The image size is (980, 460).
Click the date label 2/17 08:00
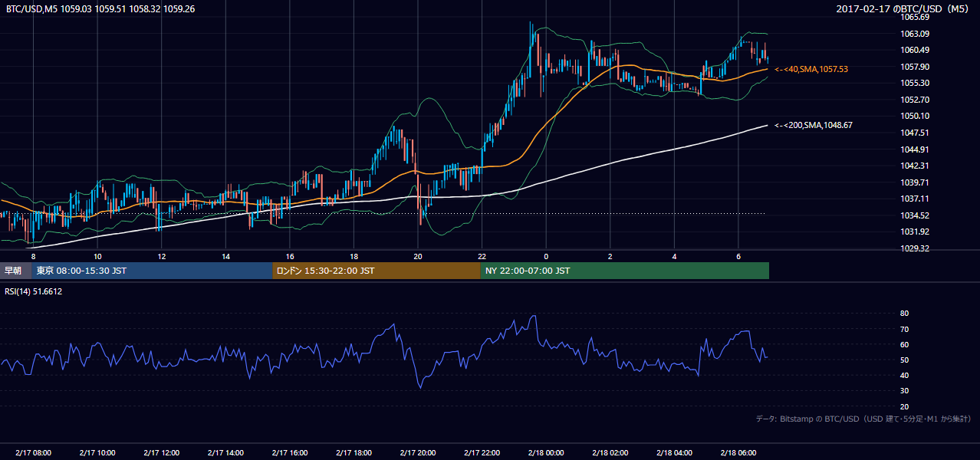pyautogui.click(x=33, y=452)
